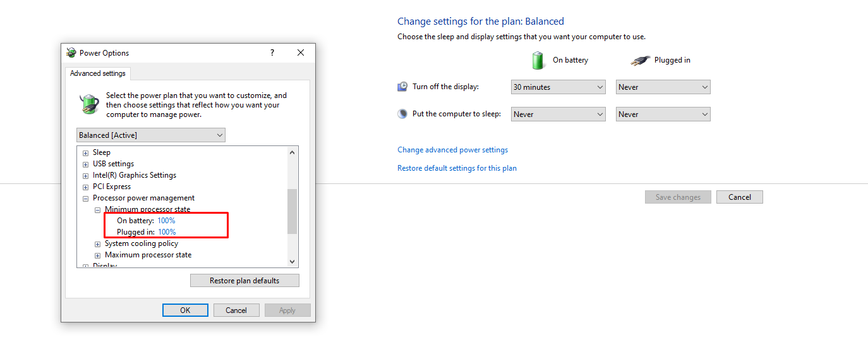Viewport: 868px width, 356px height.
Task: Click the green battery icon above On battery
Action: tap(538, 60)
